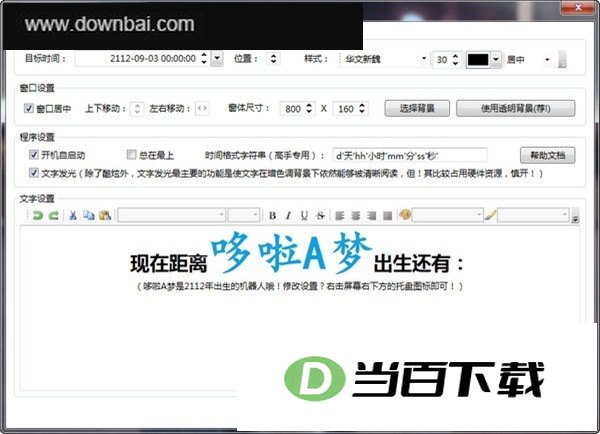
Task: Click the blue 哆啦A梦 text
Action: [x=291, y=253]
